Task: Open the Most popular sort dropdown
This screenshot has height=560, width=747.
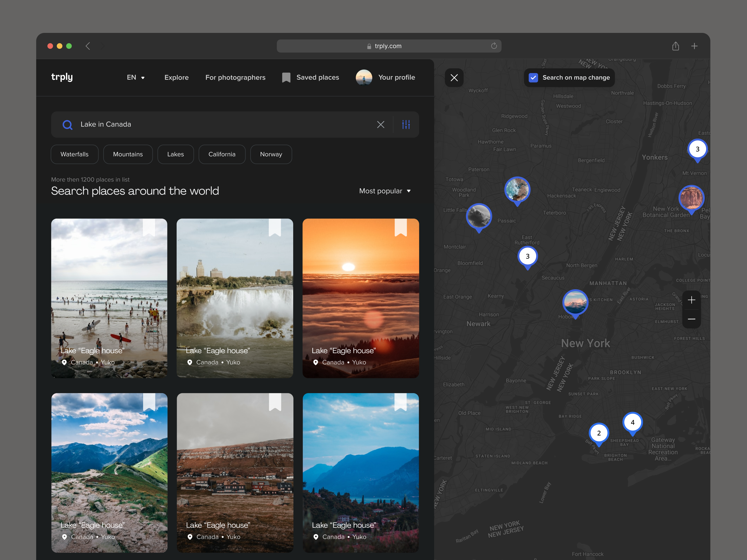Action: [385, 191]
